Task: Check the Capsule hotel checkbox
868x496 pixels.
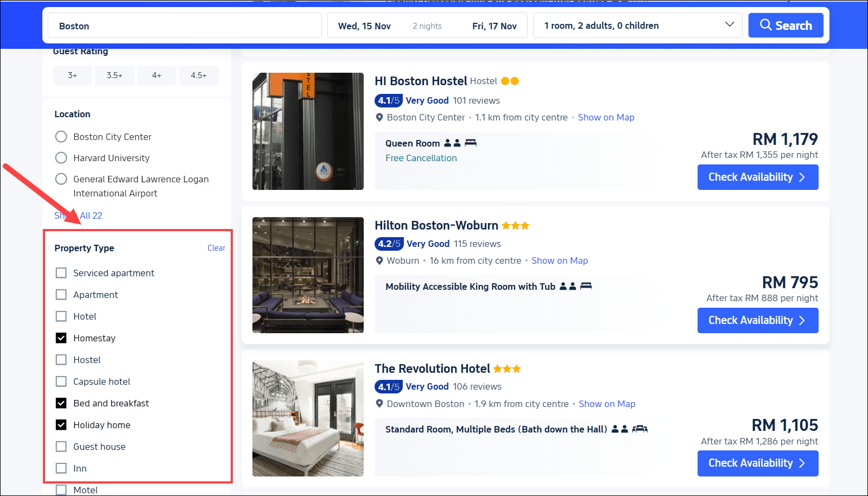Action: tap(61, 381)
